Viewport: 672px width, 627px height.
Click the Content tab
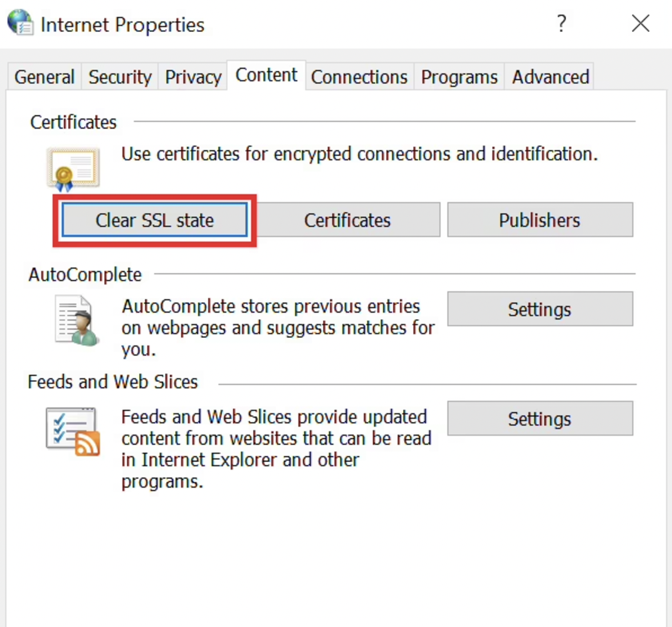click(266, 75)
